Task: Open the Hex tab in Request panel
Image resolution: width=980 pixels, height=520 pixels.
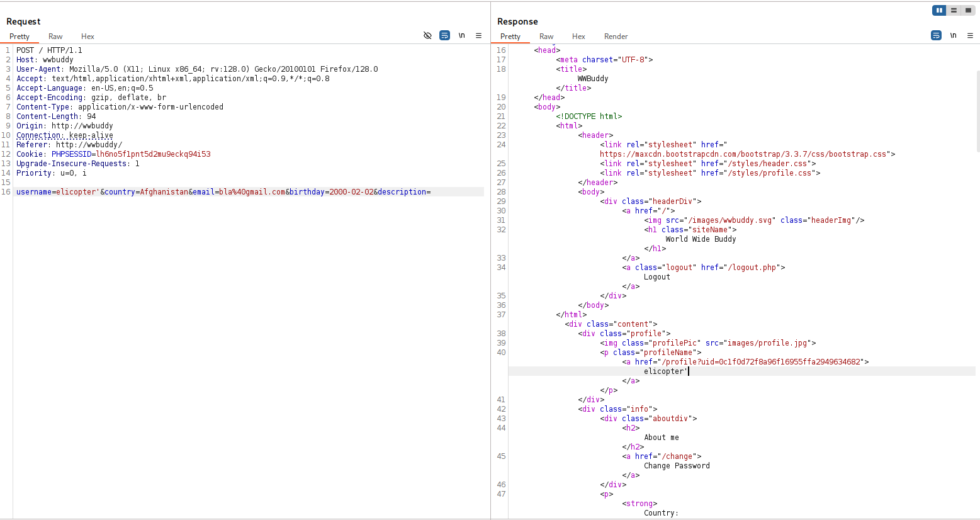Action: 87,37
